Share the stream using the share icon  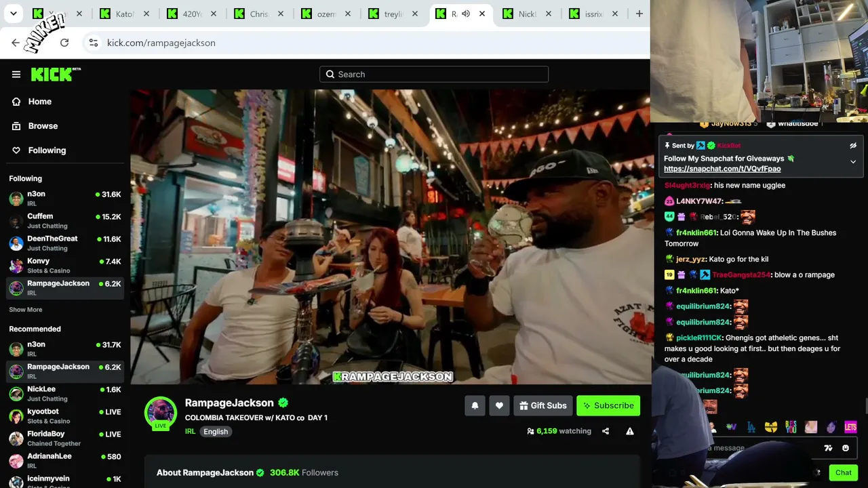[x=606, y=431]
